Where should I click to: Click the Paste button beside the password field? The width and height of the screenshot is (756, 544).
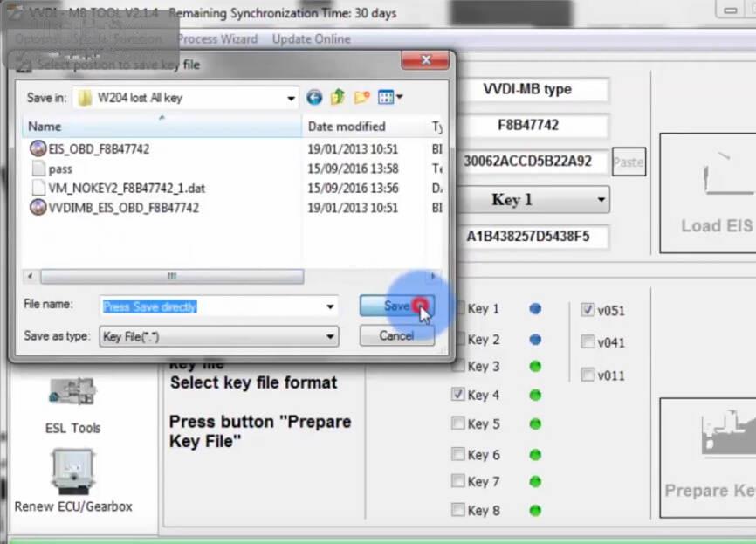(629, 162)
